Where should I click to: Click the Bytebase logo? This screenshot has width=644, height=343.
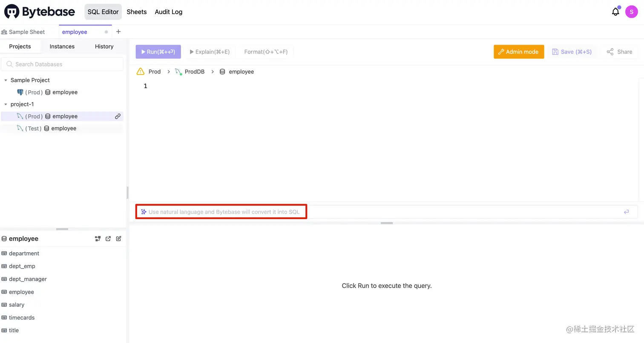pyautogui.click(x=39, y=12)
